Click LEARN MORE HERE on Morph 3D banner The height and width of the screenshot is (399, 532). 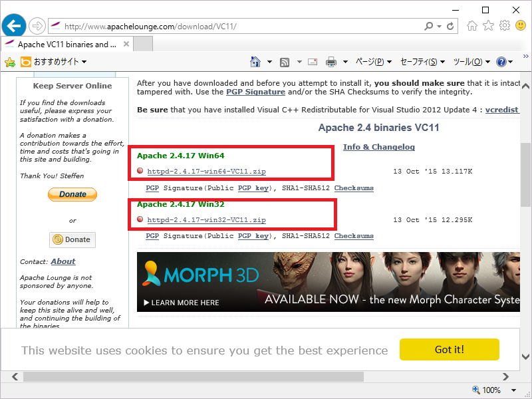click(x=182, y=303)
